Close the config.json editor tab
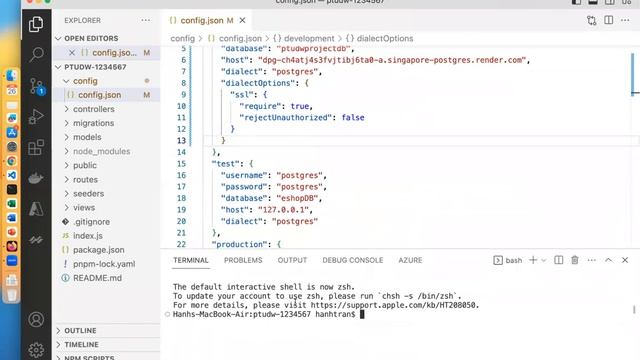This screenshot has height=360, width=640. click(242, 20)
